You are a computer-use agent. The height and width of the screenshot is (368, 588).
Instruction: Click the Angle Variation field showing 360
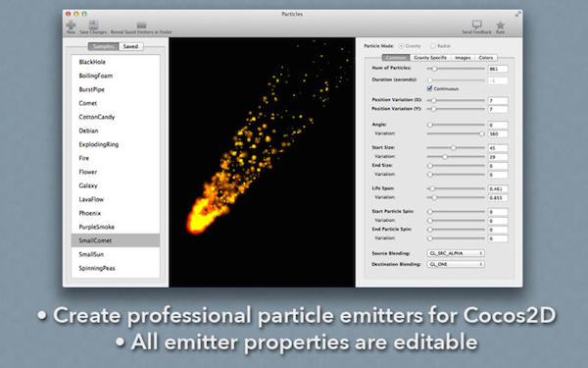coord(498,133)
